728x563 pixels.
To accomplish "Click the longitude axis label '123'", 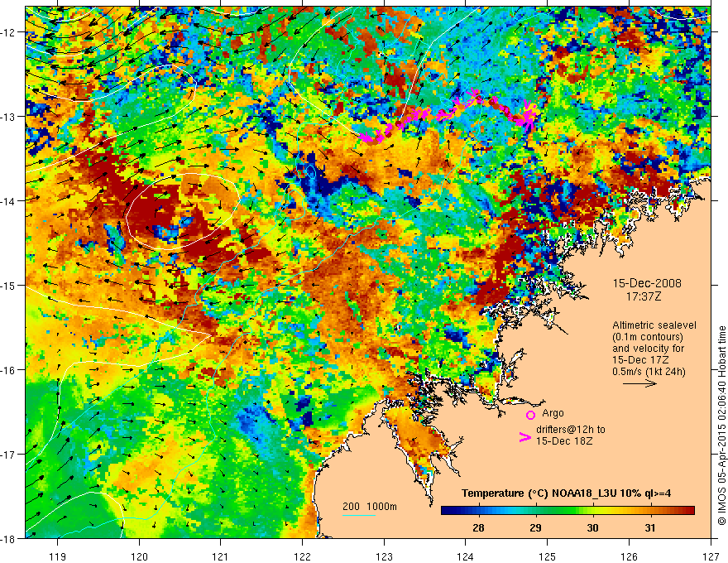I will 384,556.
